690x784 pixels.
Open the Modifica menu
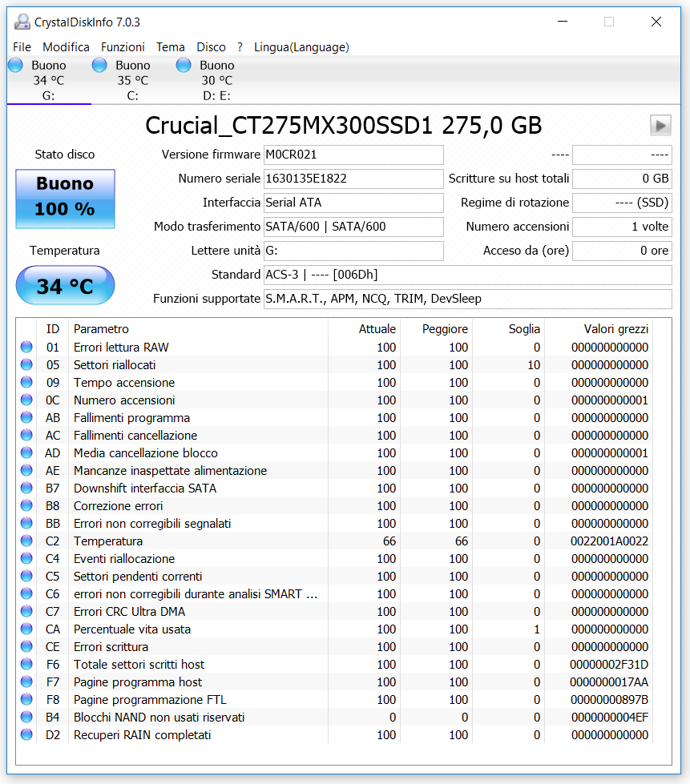point(66,47)
